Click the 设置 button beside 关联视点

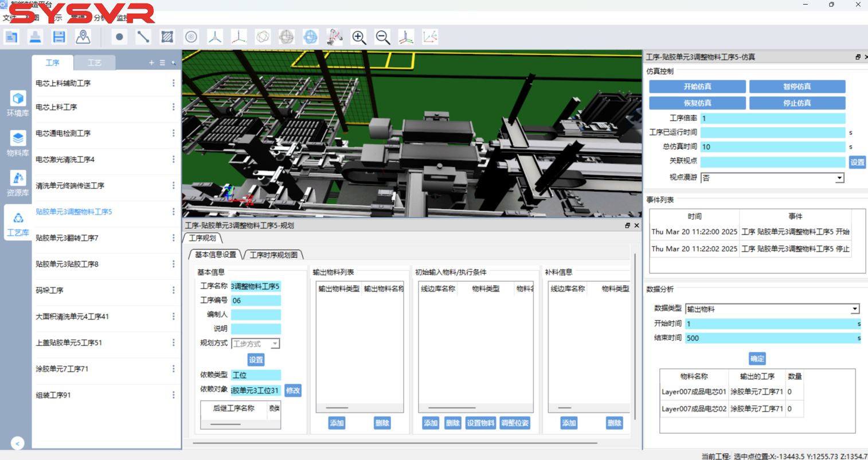pos(857,162)
